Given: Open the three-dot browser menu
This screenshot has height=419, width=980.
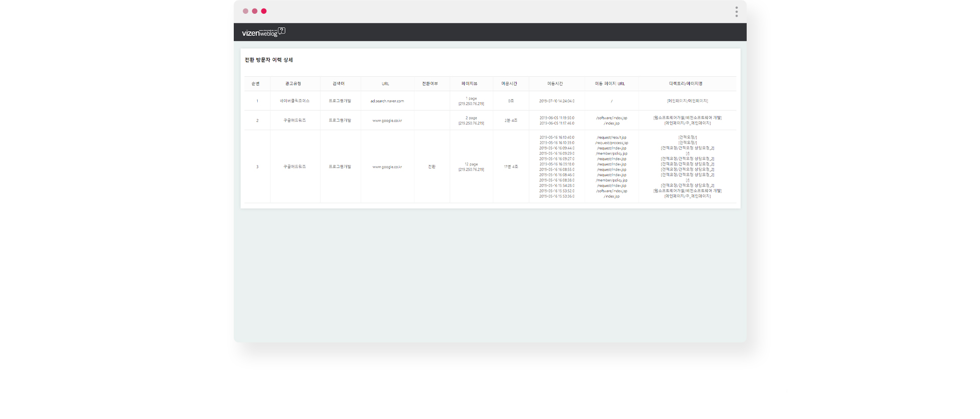Looking at the screenshot, I should [x=737, y=12].
